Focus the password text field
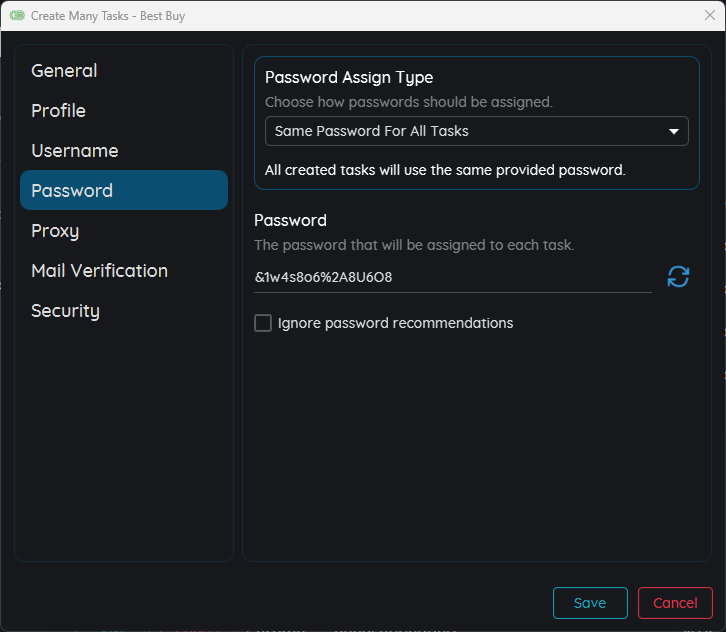726x632 pixels. [452, 277]
